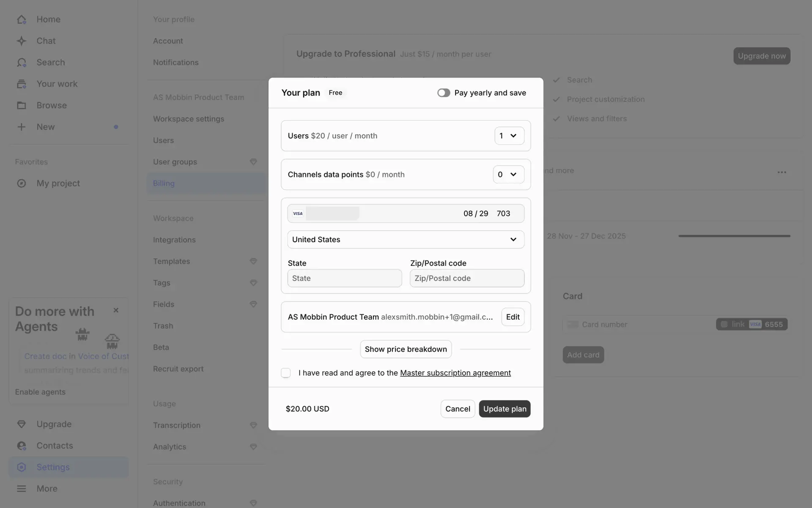This screenshot has width=812, height=508.
Task: Click the three-dots more options icon
Action: [782, 172]
